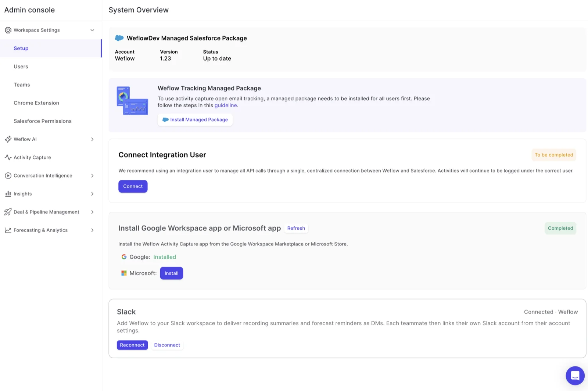Click the Weflow account value
Image resolution: width=588 pixels, height=391 pixels.
pos(125,58)
